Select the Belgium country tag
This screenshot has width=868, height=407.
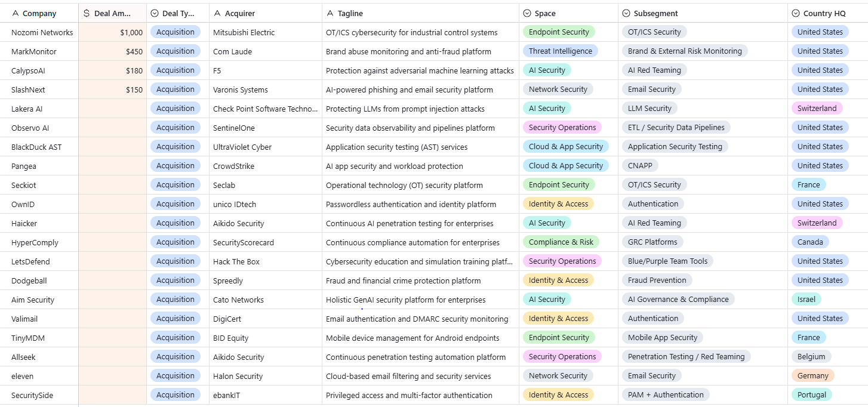click(x=811, y=357)
